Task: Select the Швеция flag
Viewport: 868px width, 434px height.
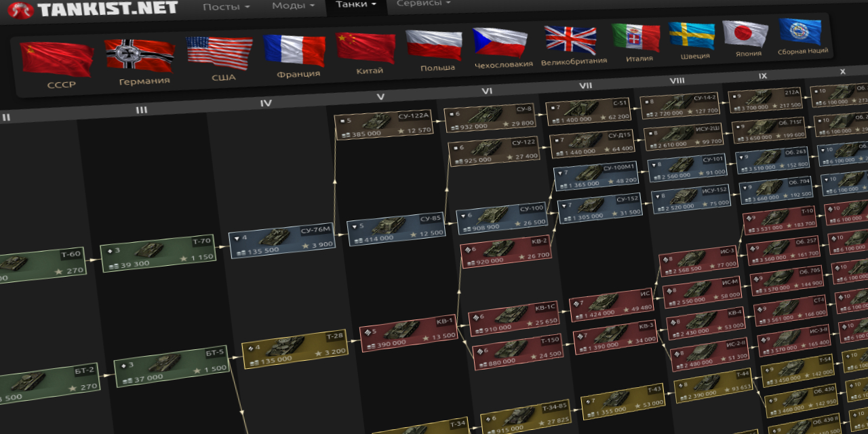Action: click(692, 36)
